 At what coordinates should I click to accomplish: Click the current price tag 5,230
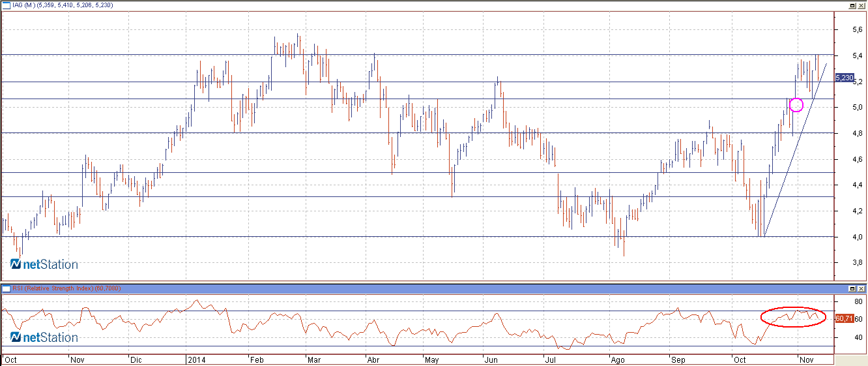844,78
